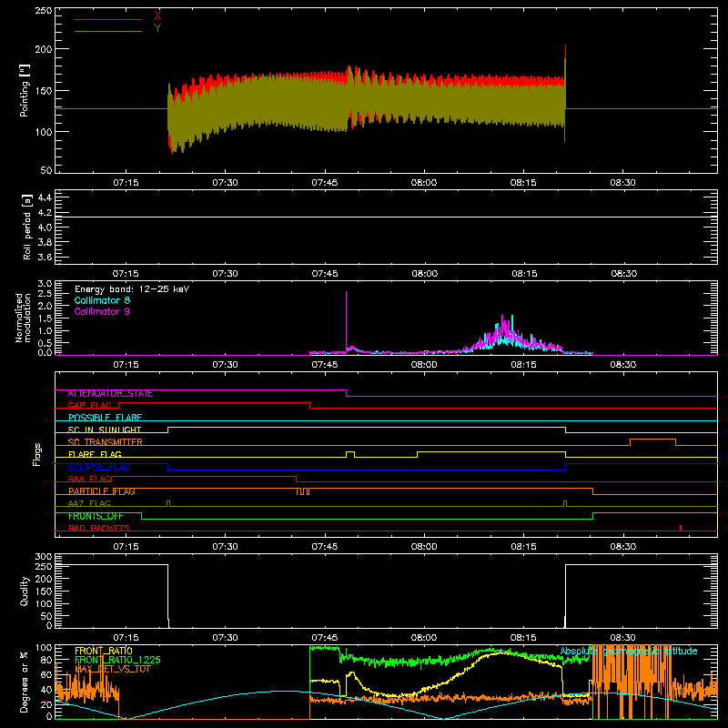
Task: Click the ATTENUATOR_STATE step down near 07:48
Action: (347, 393)
